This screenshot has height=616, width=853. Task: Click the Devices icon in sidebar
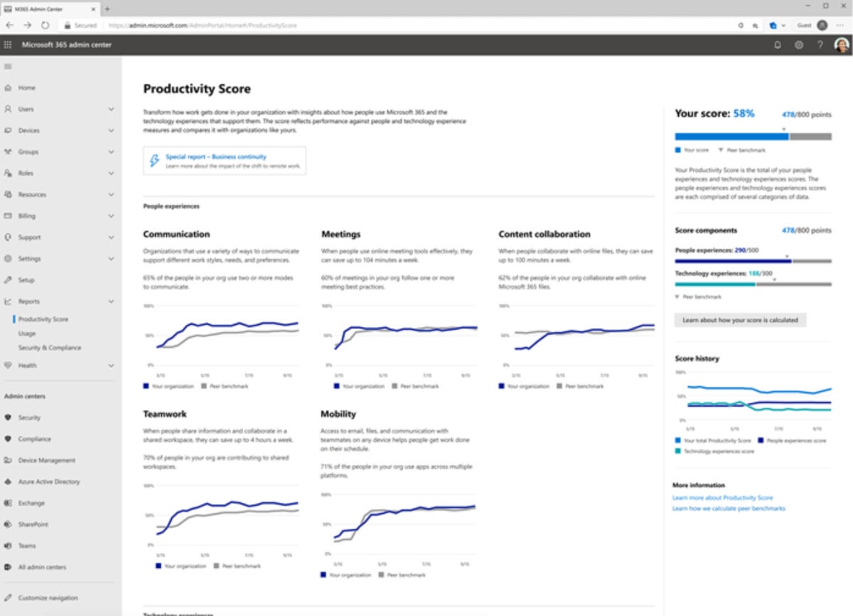point(8,131)
